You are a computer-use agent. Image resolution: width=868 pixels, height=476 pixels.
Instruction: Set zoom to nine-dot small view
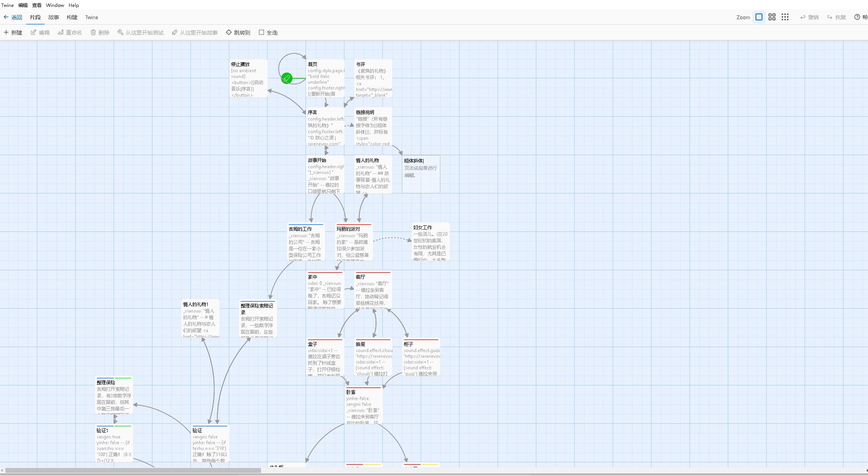[x=785, y=17]
